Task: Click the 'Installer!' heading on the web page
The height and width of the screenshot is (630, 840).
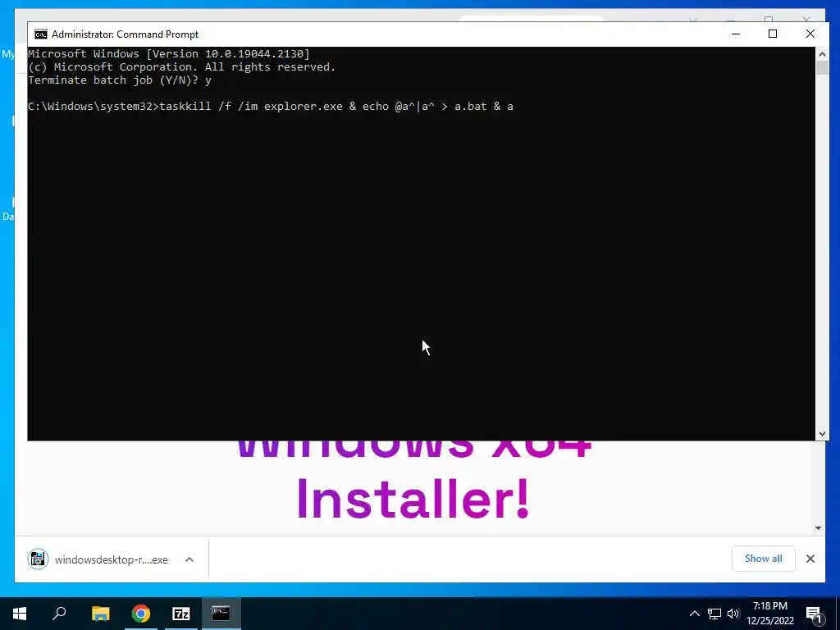Action: click(413, 499)
